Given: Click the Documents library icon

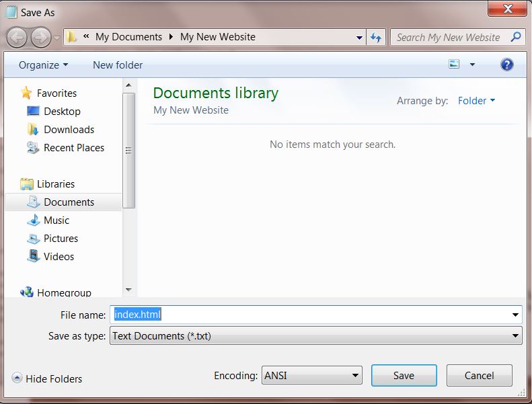Looking at the screenshot, I should (33, 202).
